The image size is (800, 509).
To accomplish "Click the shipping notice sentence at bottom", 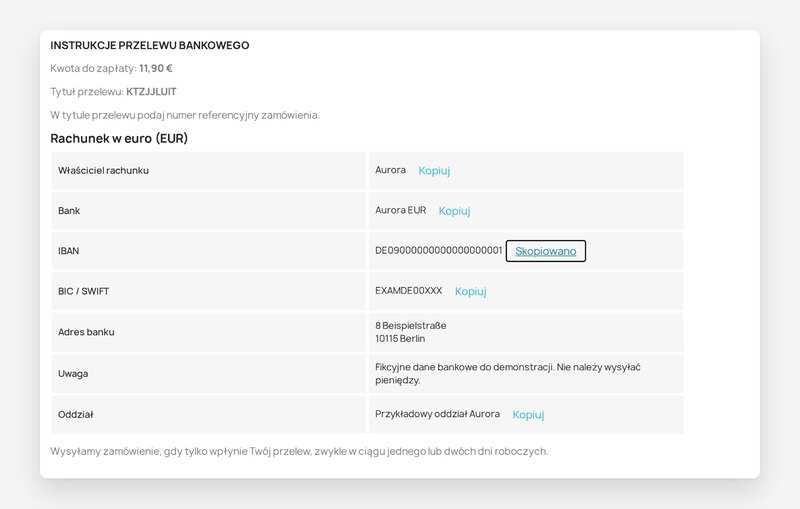I will point(299,451).
